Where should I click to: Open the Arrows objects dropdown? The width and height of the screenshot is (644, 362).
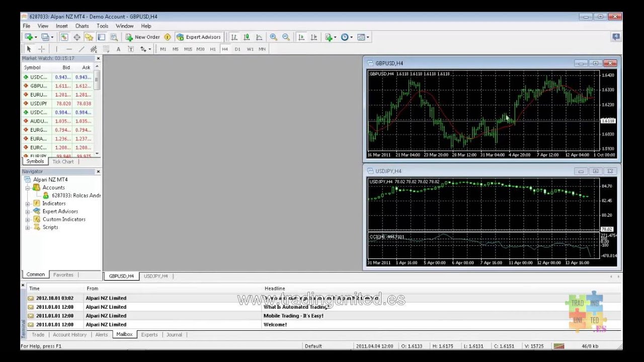click(x=145, y=49)
